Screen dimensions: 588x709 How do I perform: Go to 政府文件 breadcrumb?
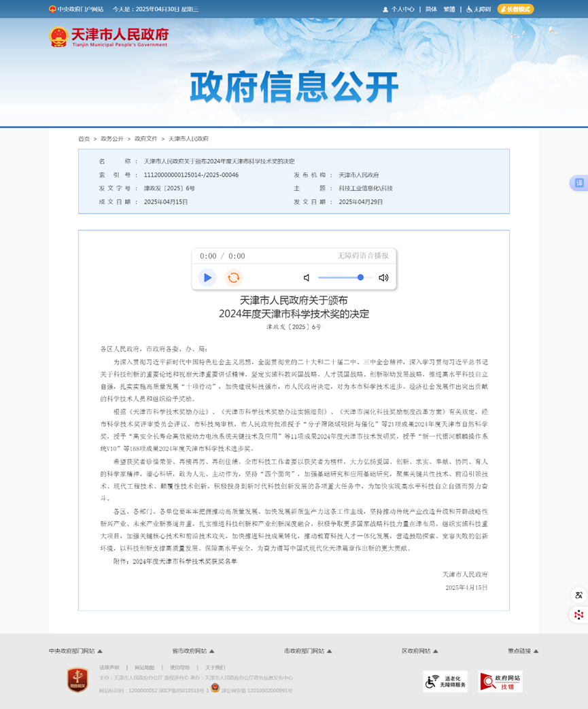[x=145, y=139]
